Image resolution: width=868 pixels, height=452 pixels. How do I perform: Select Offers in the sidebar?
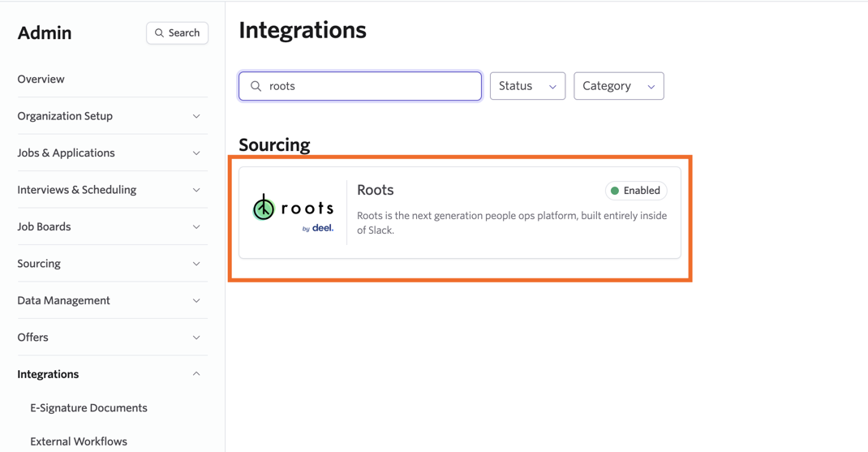click(x=32, y=338)
